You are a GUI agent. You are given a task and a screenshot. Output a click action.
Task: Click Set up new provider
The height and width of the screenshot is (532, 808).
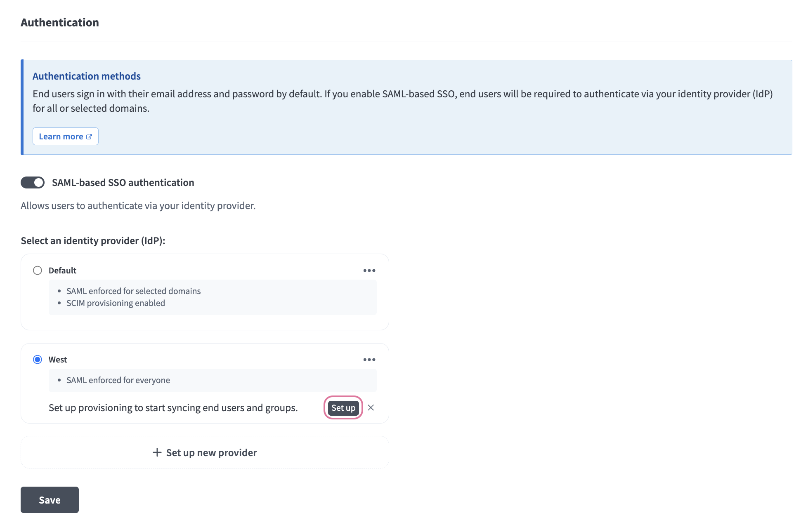coord(211,453)
